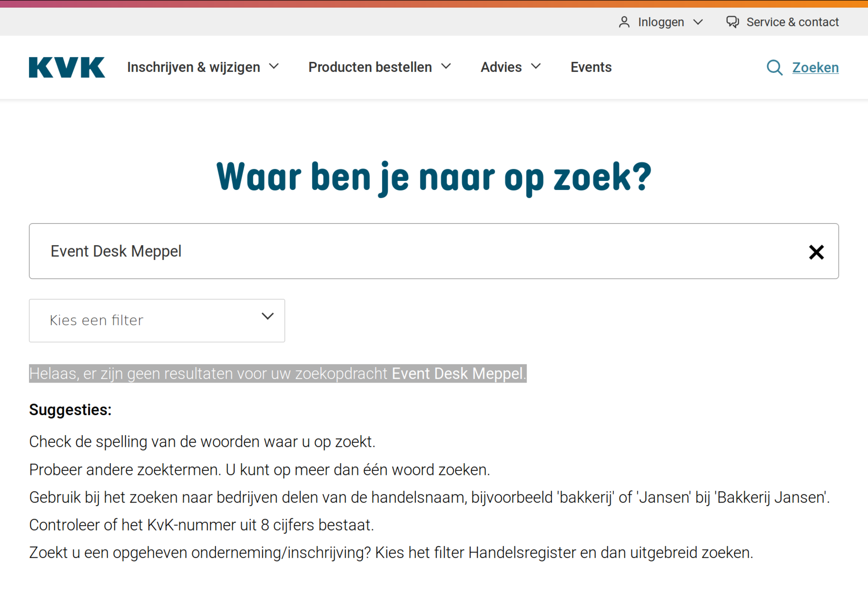
Task: Click the 'Probeer andere zoektermen' suggestion
Action: click(259, 470)
